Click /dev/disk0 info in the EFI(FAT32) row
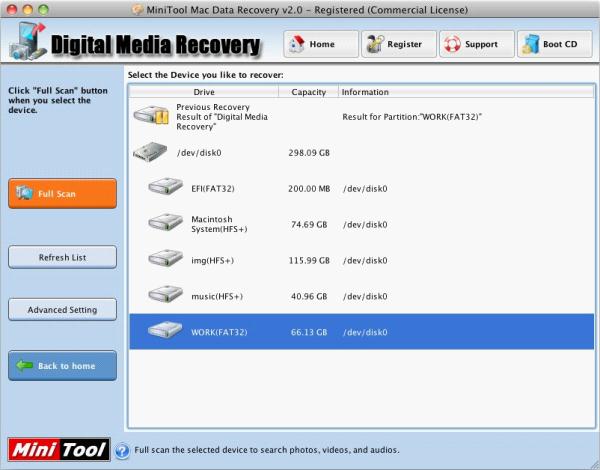 [365, 188]
